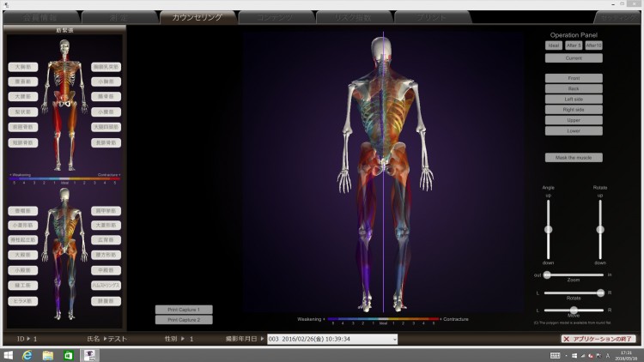Select the front-view skeleton thumbnail
This screenshot has width=644, height=362.
[66, 105]
